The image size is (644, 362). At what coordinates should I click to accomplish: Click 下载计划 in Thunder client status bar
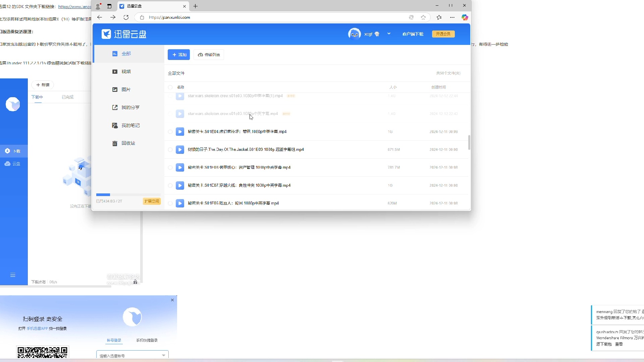(x=38, y=282)
